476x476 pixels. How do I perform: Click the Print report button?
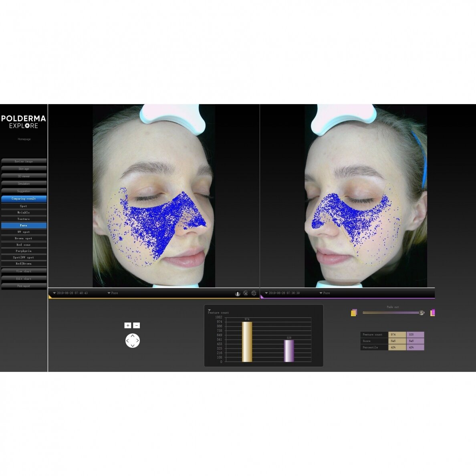coord(24,286)
